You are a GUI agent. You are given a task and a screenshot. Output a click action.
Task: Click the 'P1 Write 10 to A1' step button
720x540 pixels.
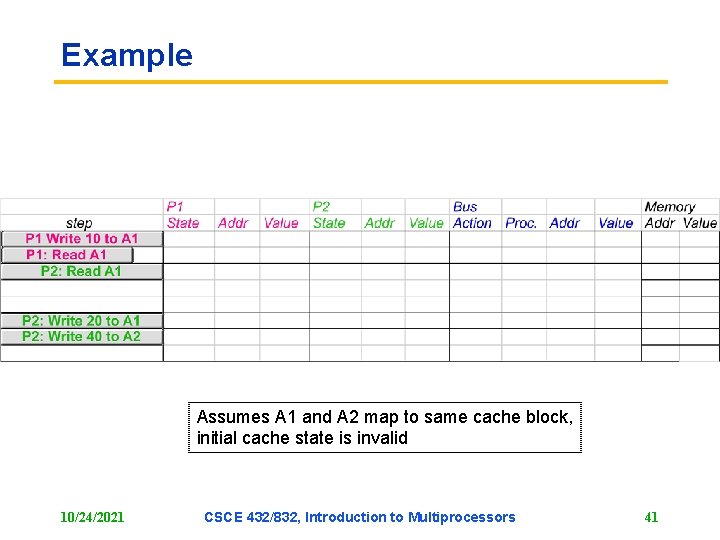tap(82, 239)
